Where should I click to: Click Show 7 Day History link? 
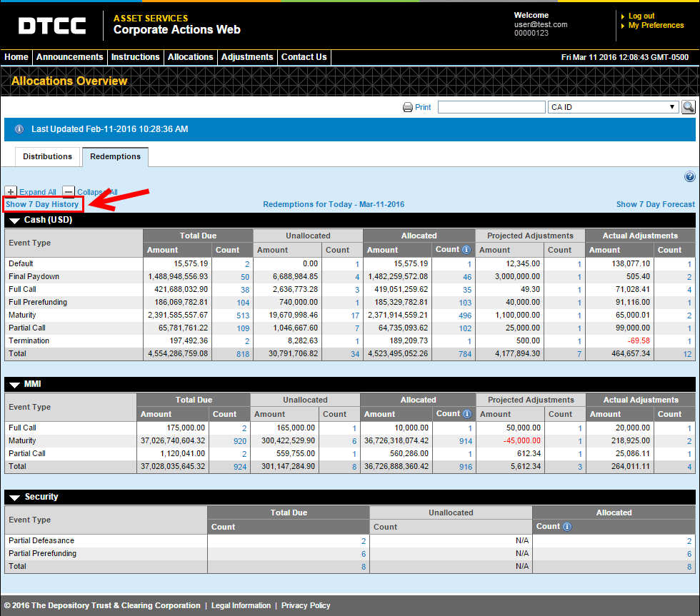(x=42, y=204)
